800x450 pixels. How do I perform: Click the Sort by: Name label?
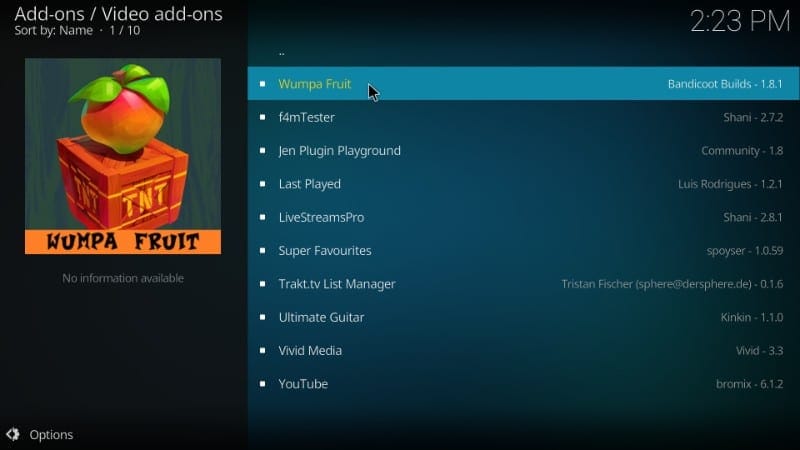coord(54,31)
